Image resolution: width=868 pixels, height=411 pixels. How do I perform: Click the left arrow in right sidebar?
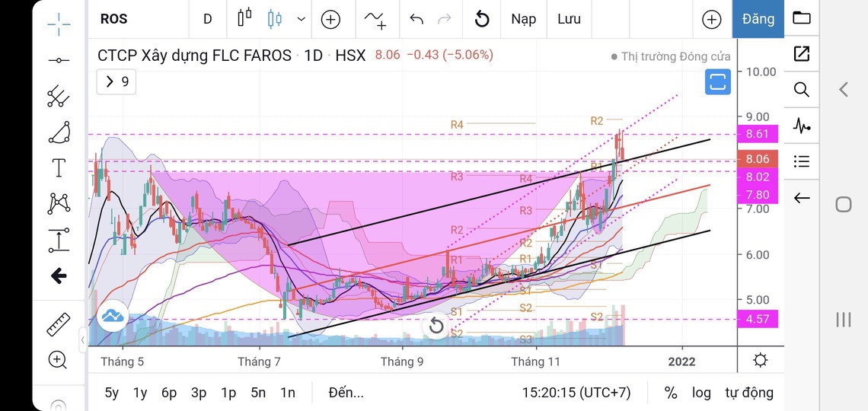click(x=802, y=197)
